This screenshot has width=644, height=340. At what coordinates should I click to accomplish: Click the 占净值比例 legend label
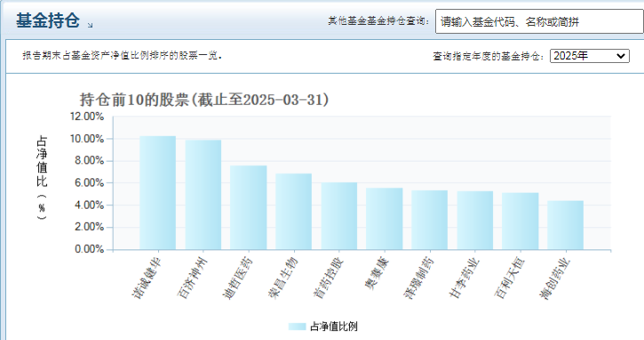coord(333,327)
